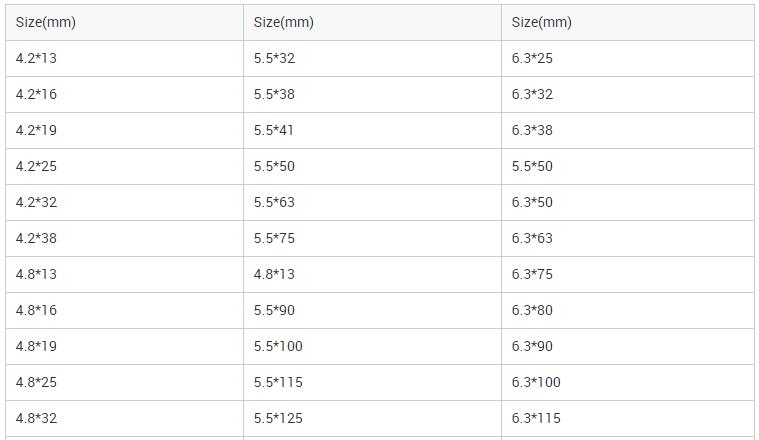Select the 5.5*41 size cell
The width and height of the screenshot is (759, 440).
[372, 131]
